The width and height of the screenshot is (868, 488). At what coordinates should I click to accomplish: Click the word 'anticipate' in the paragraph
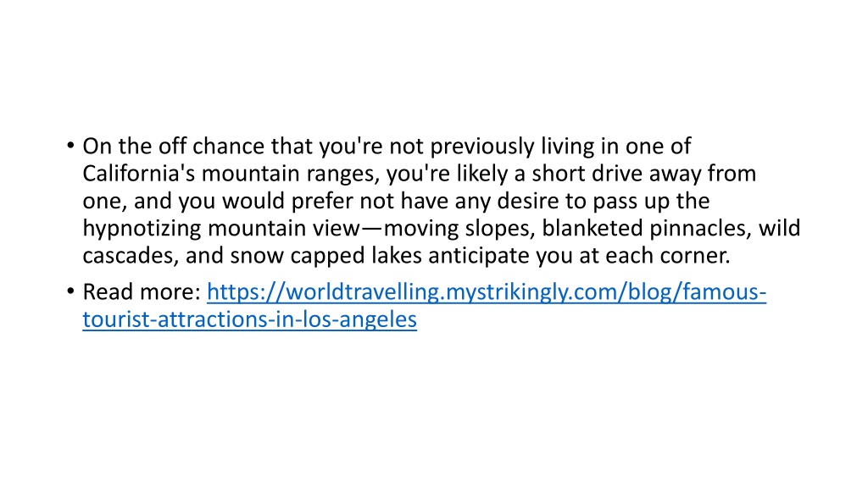[x=476, y=256]
